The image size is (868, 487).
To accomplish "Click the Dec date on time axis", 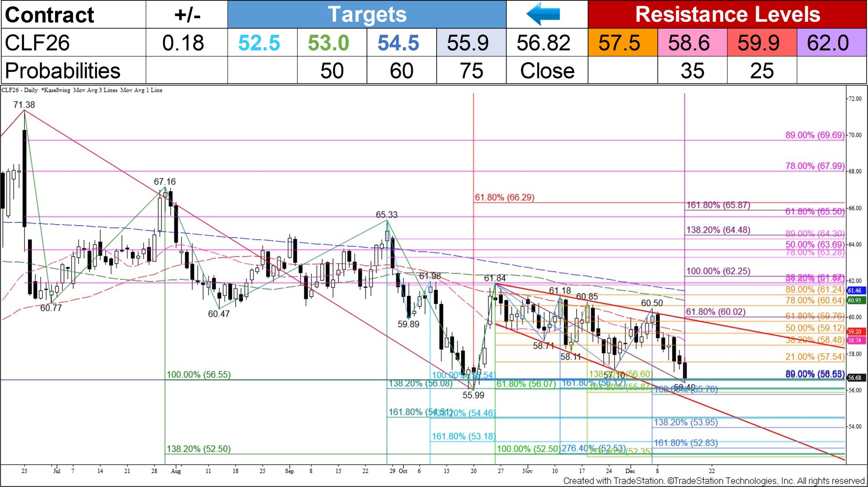I will pyautogui.click(x=630, y=471).
